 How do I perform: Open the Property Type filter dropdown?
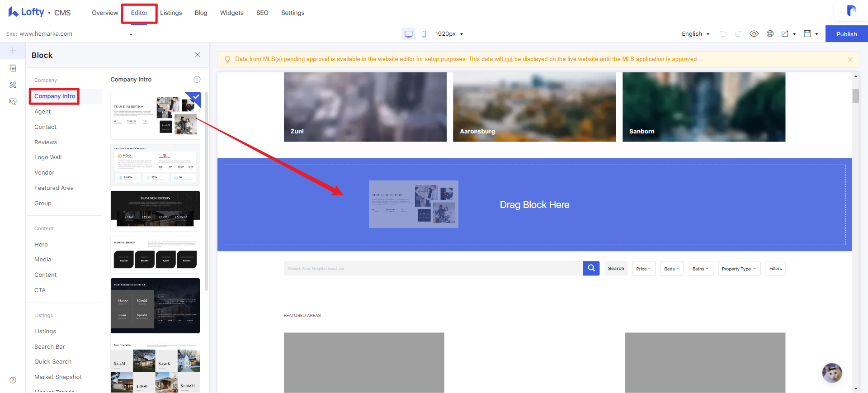pos(739,269)
